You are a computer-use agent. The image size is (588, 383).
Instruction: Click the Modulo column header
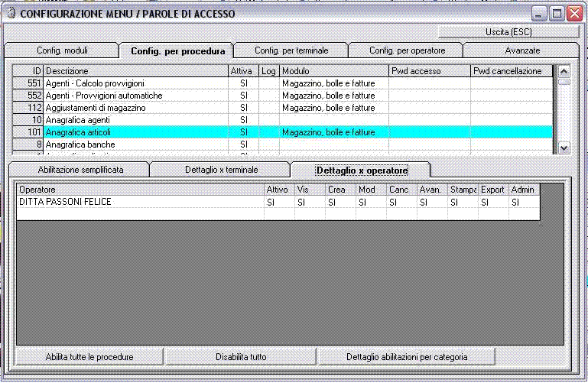click(333, 71)
